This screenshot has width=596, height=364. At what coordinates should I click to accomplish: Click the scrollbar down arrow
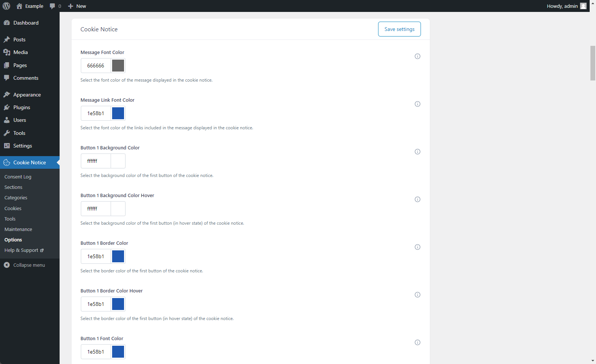coord(593,361)
